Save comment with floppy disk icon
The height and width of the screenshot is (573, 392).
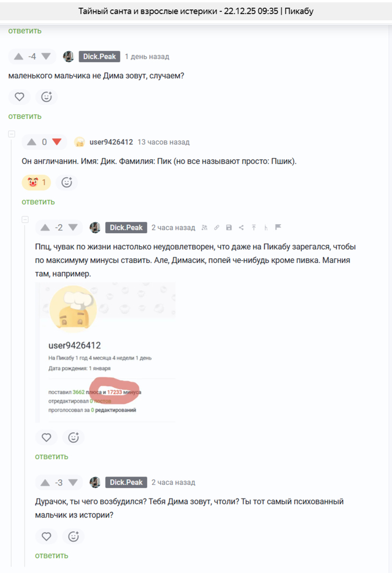(229, 228)
